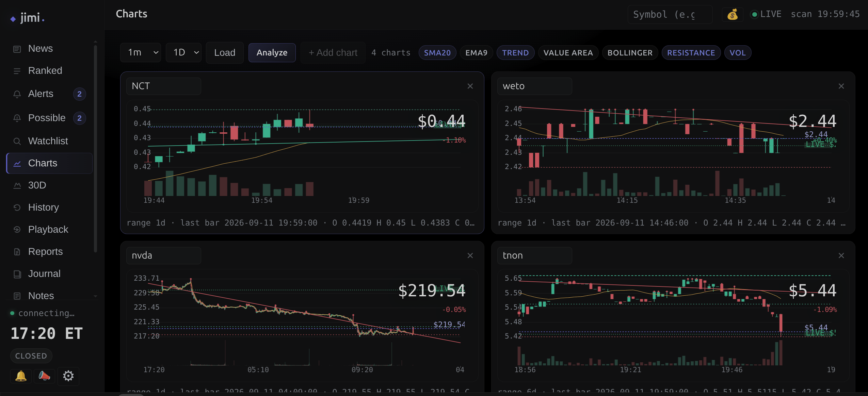Open the Journal sidebar item
This screenshot has width=868, height=396.
point(49,274)
